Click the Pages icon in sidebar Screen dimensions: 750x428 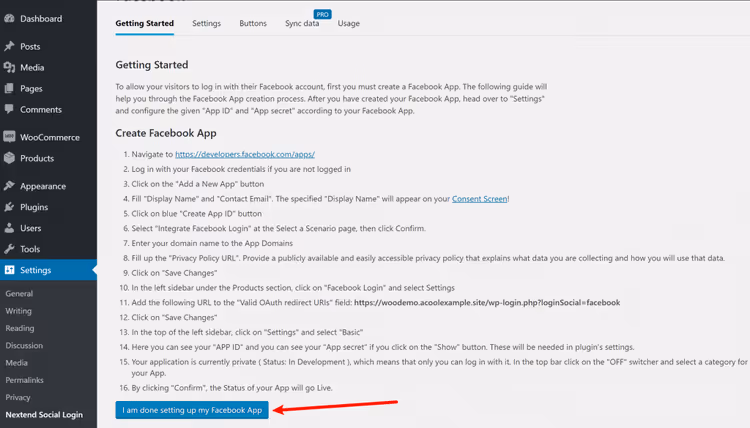pyautogui.click(x=9, y=88)
